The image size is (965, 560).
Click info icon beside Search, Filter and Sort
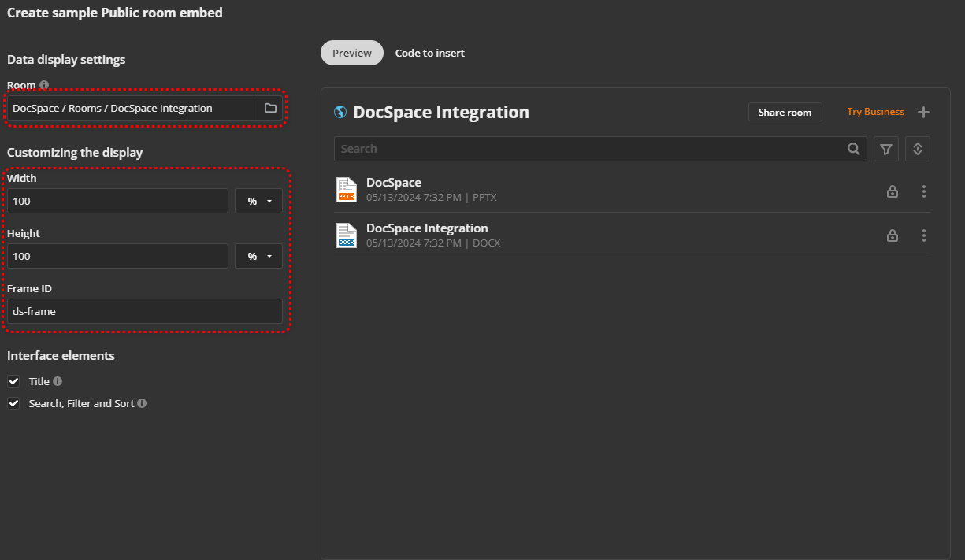coord(142,403)
